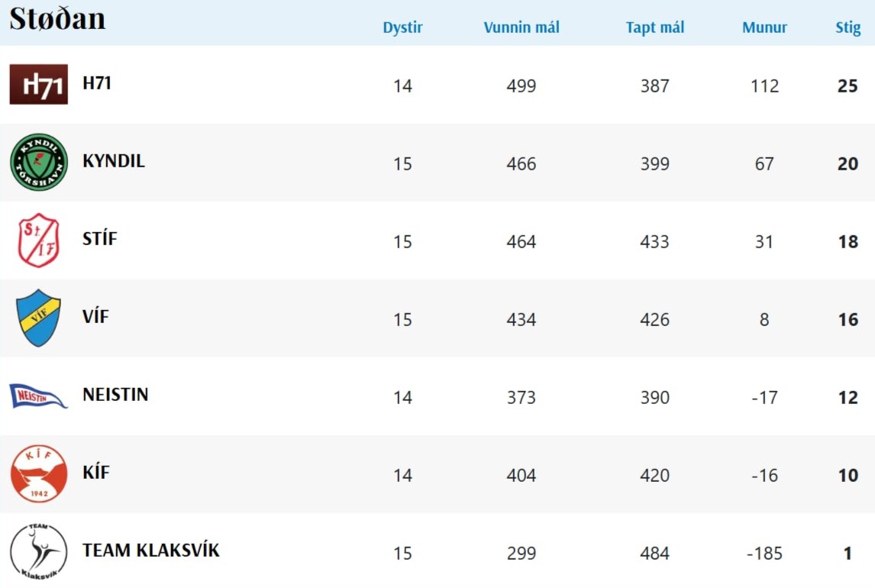Viewport: 875px width, 588px height.
Task: Click the StÍF red shield logo
Action: click(x=38, y=241)
